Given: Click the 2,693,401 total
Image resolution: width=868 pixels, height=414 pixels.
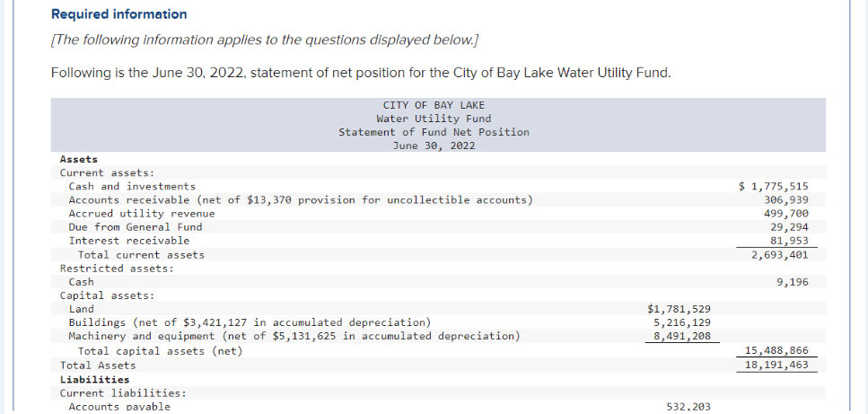Looking at the screenshot, I should [780, 255].
